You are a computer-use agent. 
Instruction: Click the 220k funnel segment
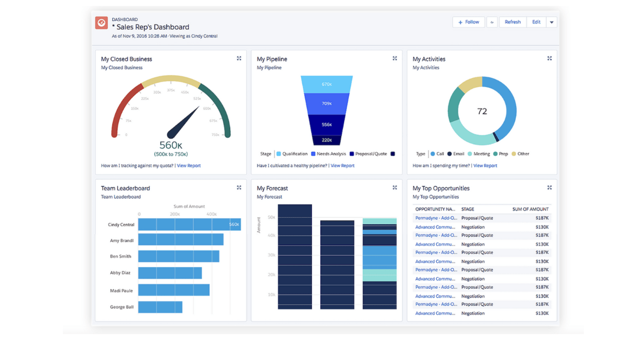(x=326, y=140)
